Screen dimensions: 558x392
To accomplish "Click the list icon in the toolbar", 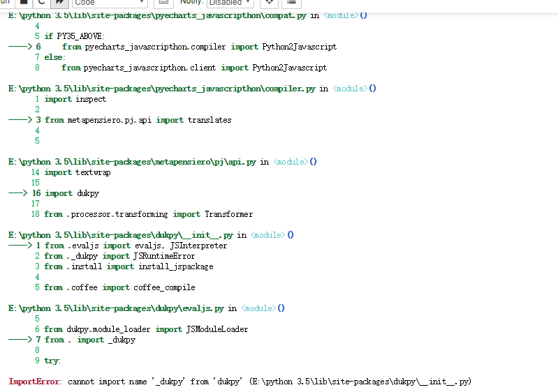I will click(x=291, y=2).
